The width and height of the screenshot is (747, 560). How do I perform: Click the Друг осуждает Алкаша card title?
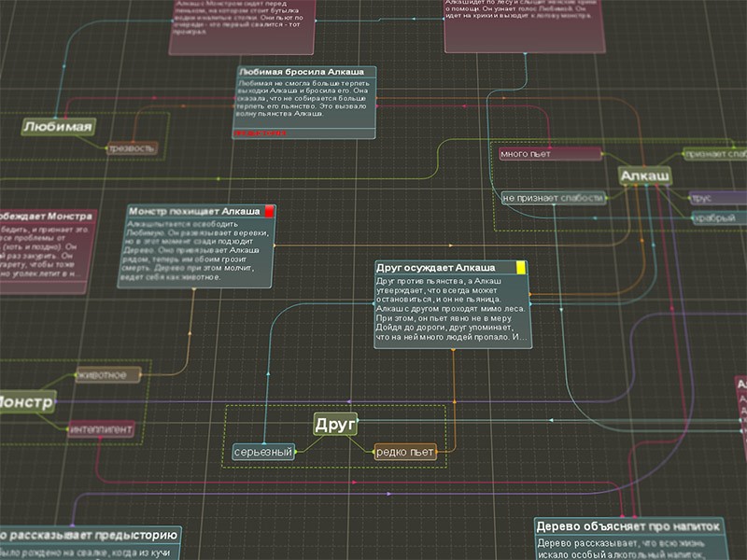(444, 267)
